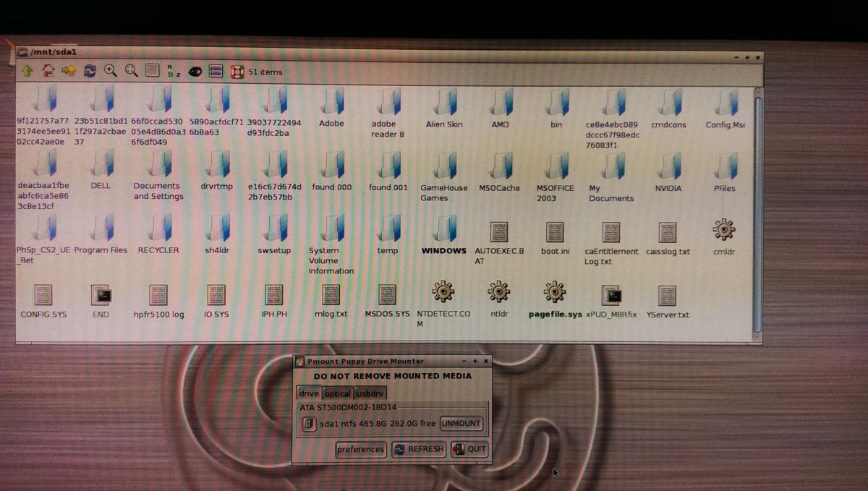868x491 pixels.
Task: Open the bookmarks toolbar icon
Action: click(69, 71)
